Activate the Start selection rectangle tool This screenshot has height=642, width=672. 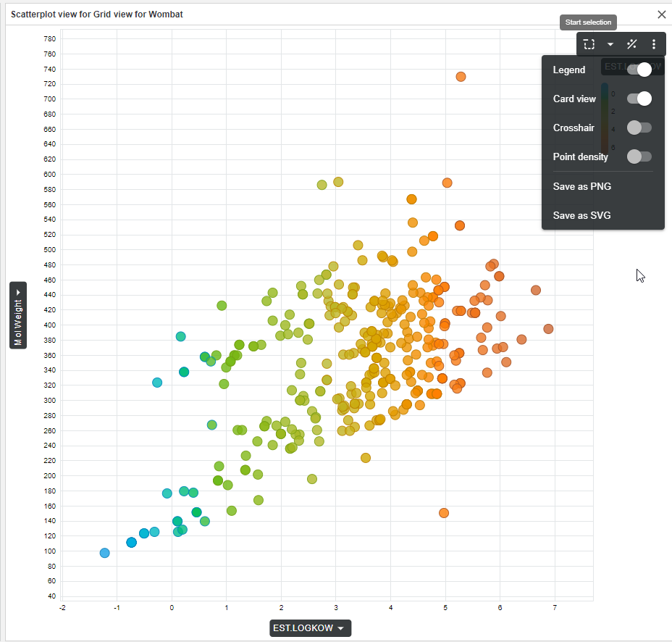589,44
